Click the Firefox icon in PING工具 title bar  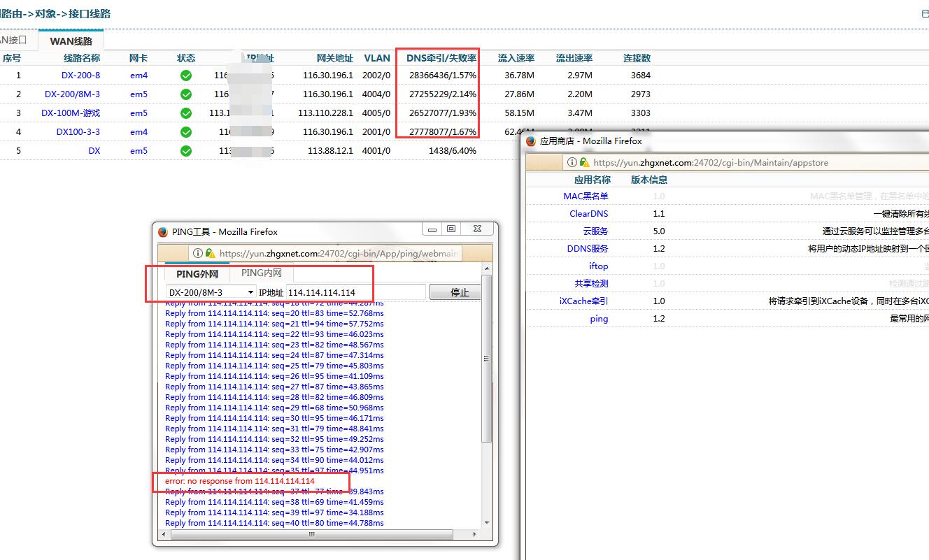click(163, 231)
